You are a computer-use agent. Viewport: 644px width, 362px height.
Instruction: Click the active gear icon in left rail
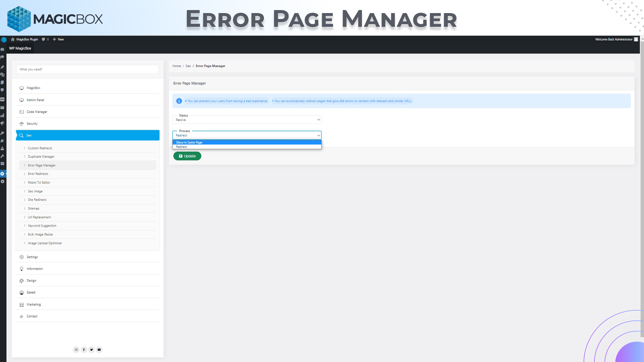pyautogui.click(x=2, y=174)
